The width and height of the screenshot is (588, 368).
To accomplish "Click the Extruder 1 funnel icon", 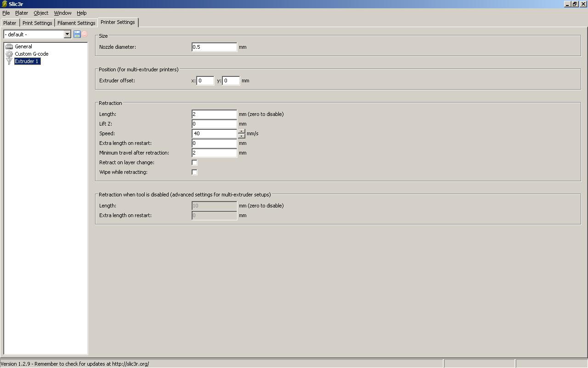I will coord(9,61).
